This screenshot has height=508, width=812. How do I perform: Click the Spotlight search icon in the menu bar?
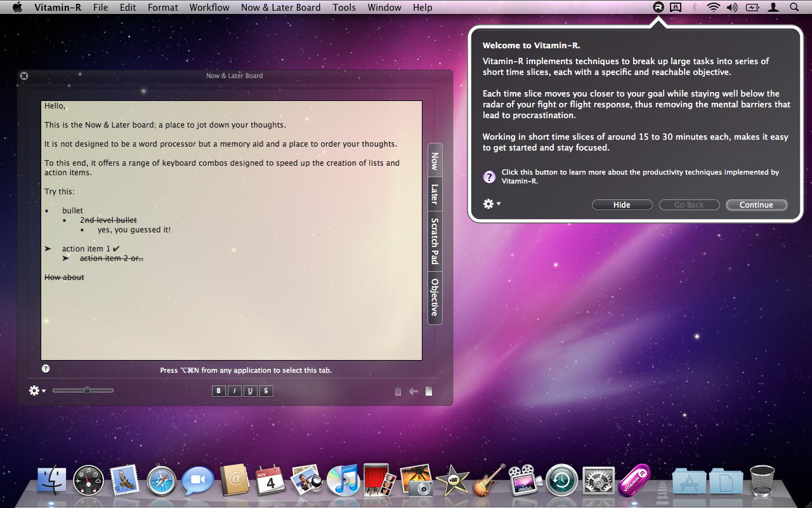point(794,8)
